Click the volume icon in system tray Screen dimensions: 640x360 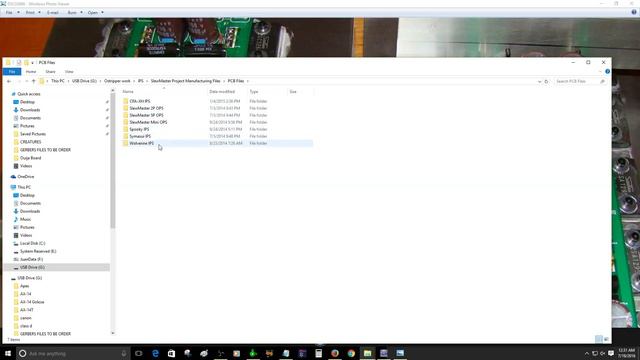pyautogui.click(x=602, y=353)
